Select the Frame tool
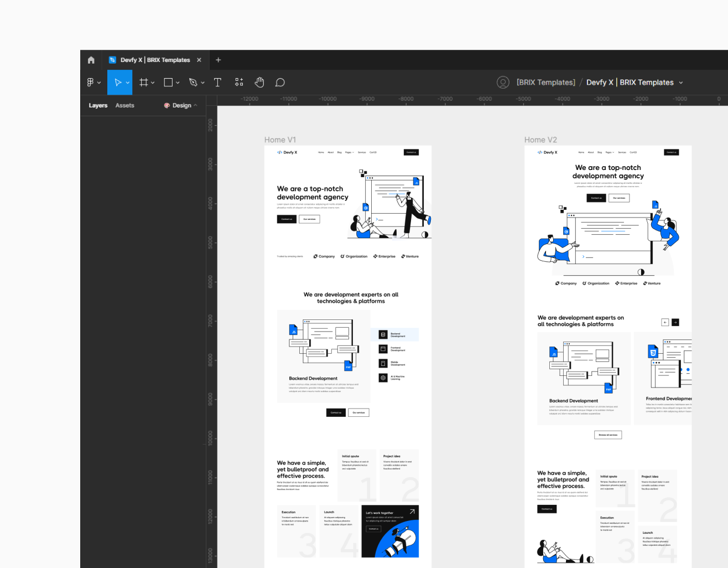The height and width of the screenshot is (568, 728). (143, 82)
